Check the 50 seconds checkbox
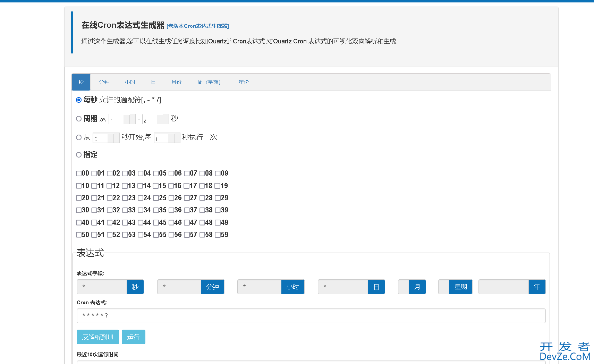 click(x=79, y=235)
